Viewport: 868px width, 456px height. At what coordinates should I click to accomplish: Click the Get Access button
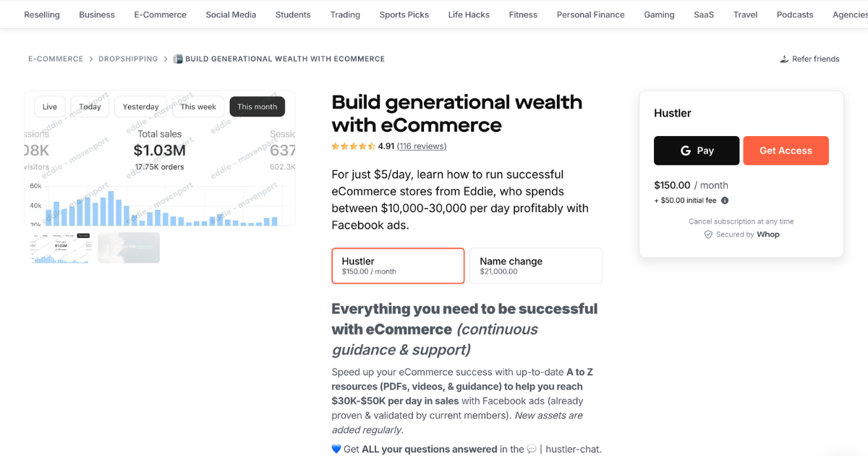[786, 150]
